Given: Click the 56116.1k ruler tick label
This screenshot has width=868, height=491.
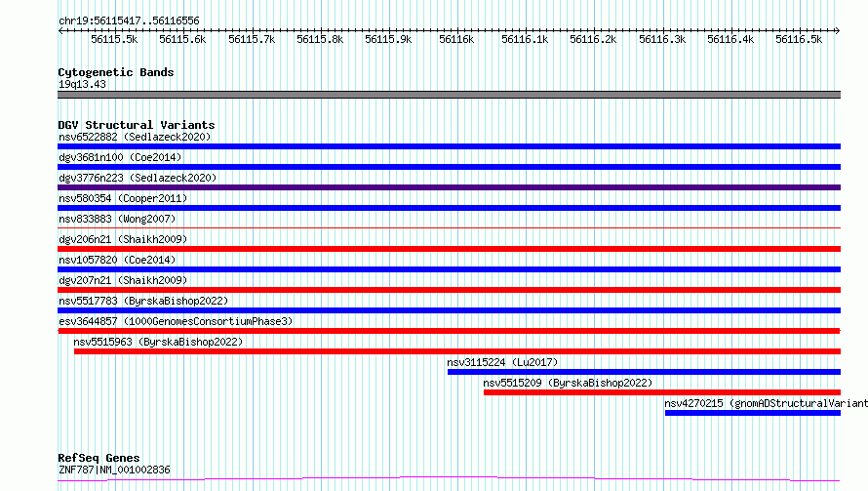Looking at the screenshot, I should [525, 39].
